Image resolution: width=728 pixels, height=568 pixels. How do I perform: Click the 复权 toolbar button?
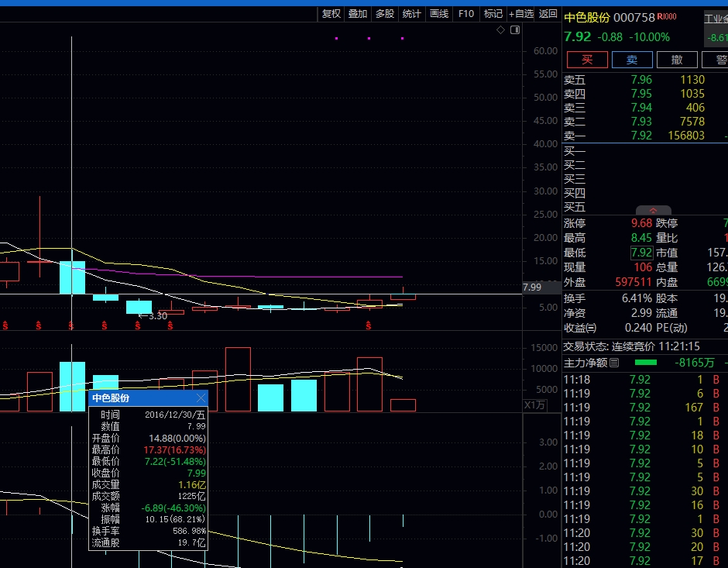click(x=331, y=14)
